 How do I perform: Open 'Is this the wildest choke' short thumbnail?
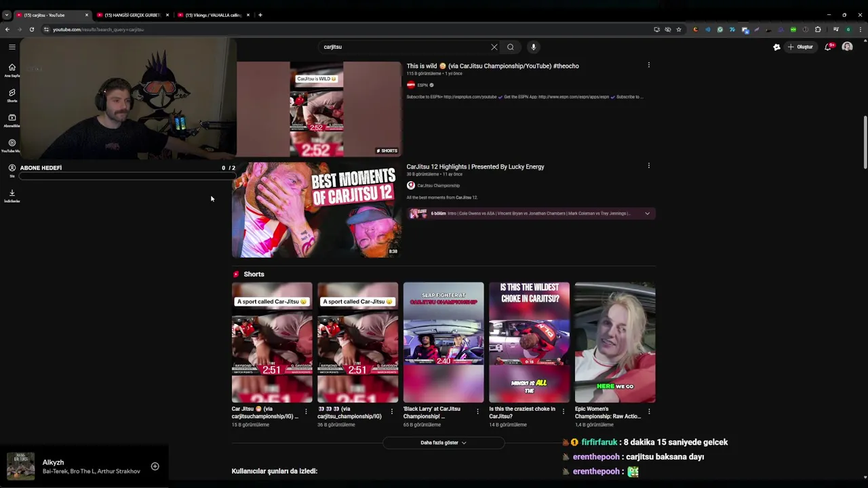pos(529,342)
